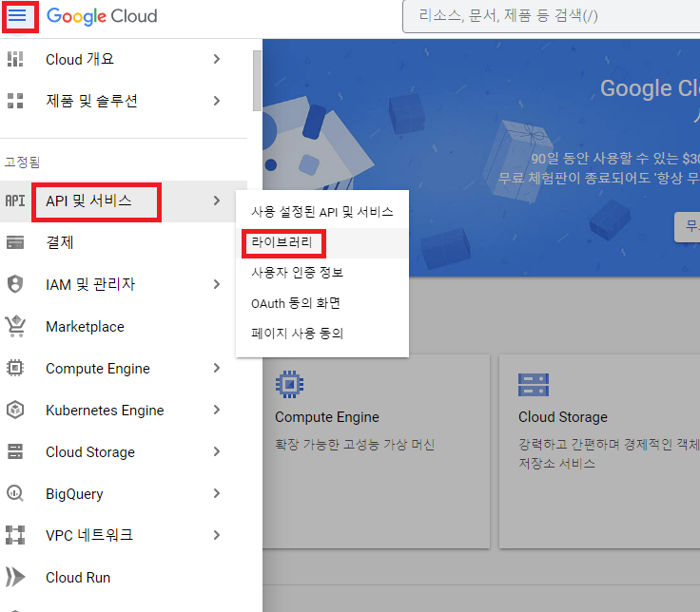Click the Marketplace shopping cart icon

click(15, 326)
